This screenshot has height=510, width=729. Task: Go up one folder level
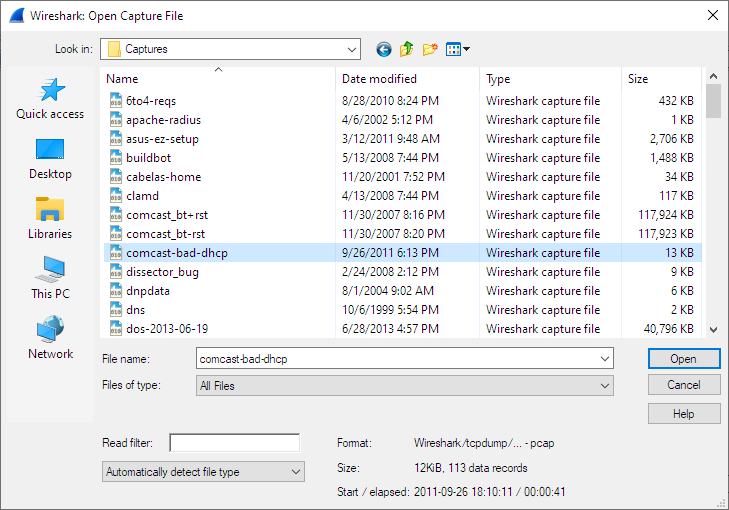pos(407,49)
